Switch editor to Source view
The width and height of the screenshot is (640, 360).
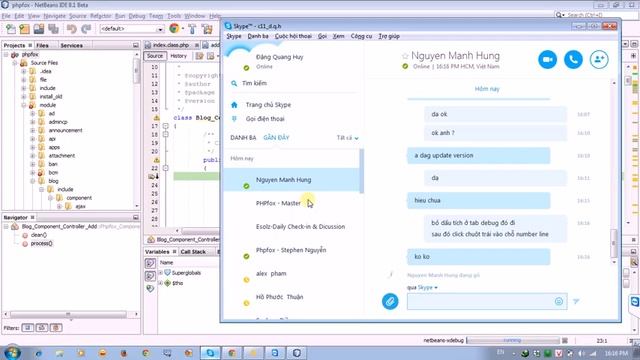click(x=155, y=56)
